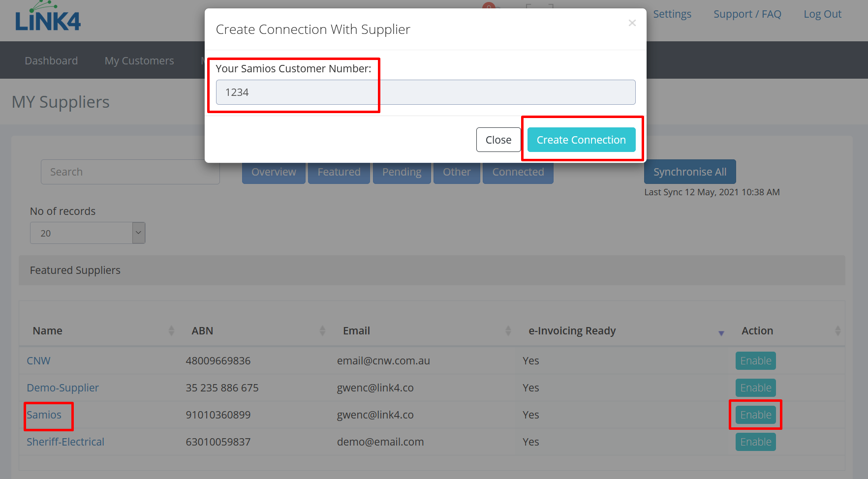Open the Samios supplier link

[x=44, y=415]
